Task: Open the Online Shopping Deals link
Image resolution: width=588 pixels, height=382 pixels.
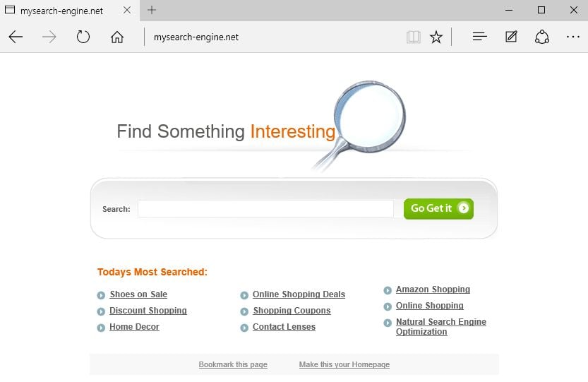Action: [x=299, y=294]
